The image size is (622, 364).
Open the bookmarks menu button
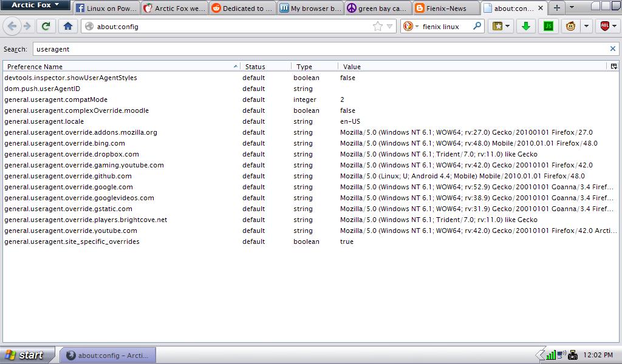[497, 26]
